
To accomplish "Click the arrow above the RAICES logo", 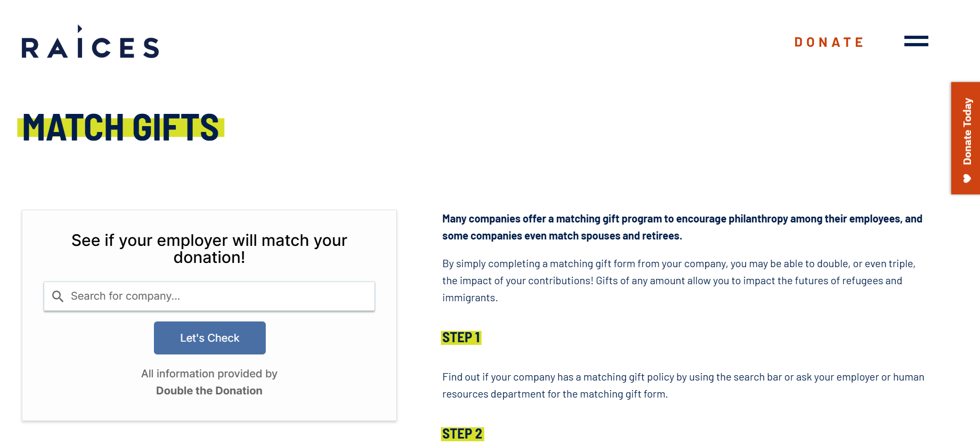I will (x=80, y=28).
